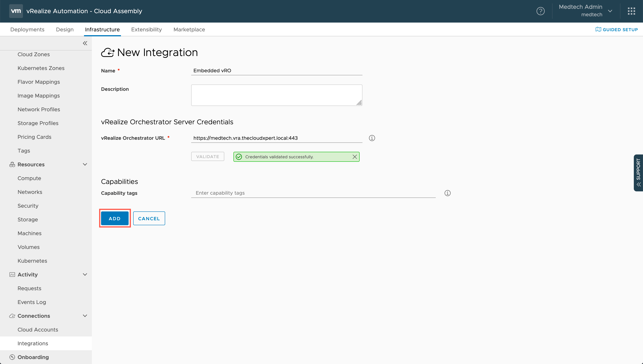The image size is (643, 364).
Task: Collapse the Resources section chevron
Action: [85, 164]
